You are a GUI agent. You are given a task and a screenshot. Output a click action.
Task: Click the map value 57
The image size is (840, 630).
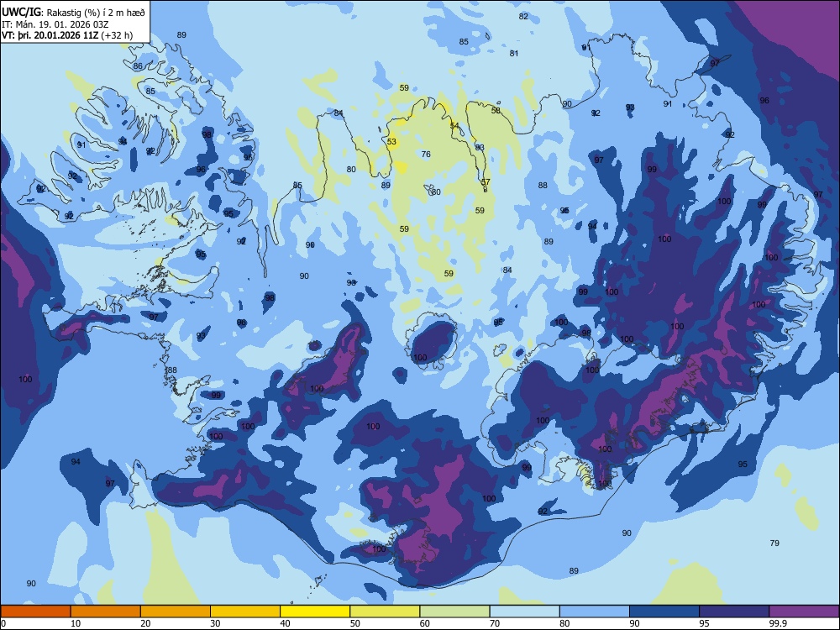click(x=486, y=181)
